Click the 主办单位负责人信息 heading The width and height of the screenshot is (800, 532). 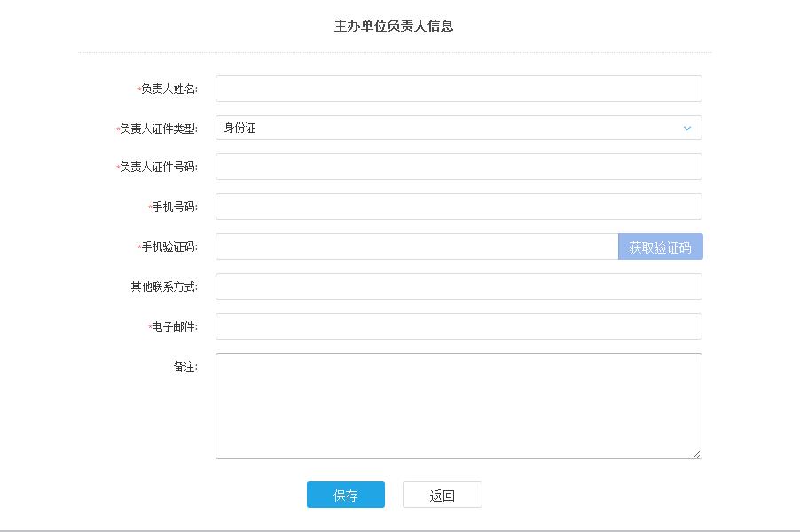[x=394, y=27]
